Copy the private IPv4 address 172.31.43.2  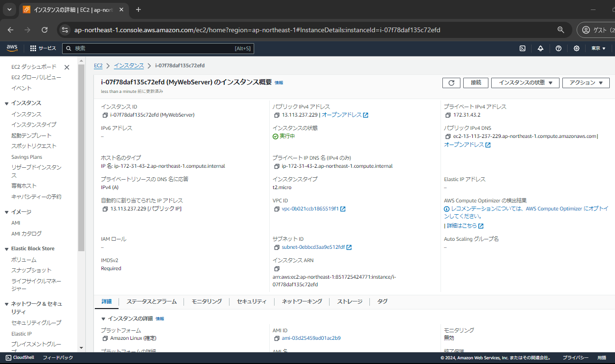448,115
